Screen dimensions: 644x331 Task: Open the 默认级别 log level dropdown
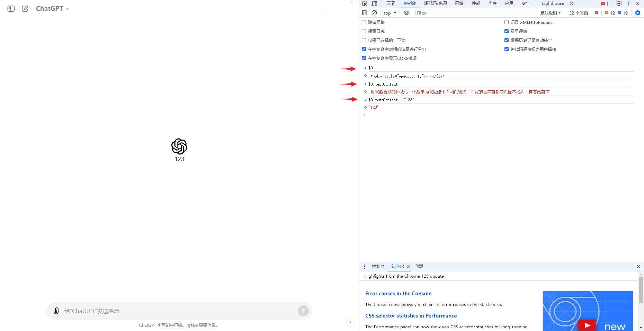(x=551, y=13)
